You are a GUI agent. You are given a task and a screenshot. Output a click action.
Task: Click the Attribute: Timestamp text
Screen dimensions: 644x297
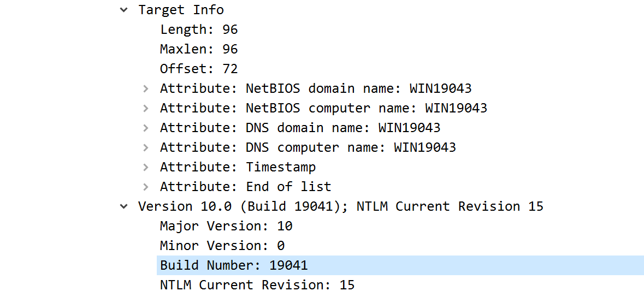[x=238, y=167]
